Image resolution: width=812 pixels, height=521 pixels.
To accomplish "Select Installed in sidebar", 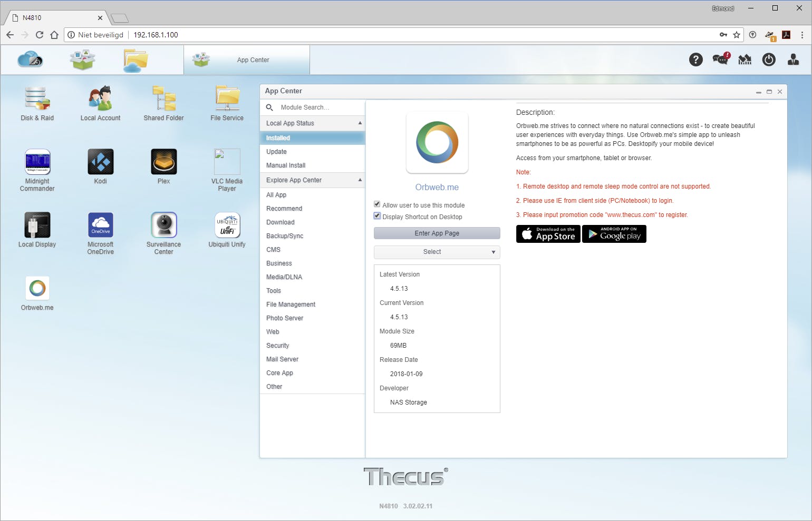I will point(312,138).
